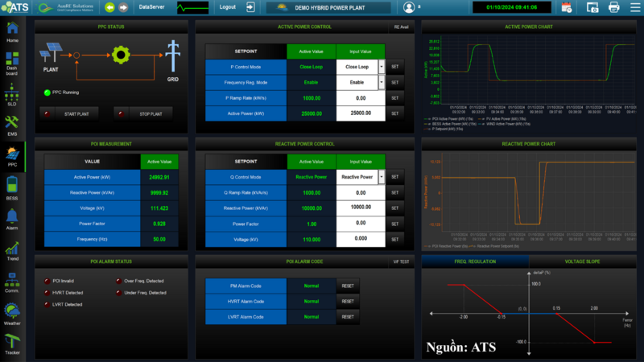Click POI Active Power value 24992.91

click(x=159, y=177)
